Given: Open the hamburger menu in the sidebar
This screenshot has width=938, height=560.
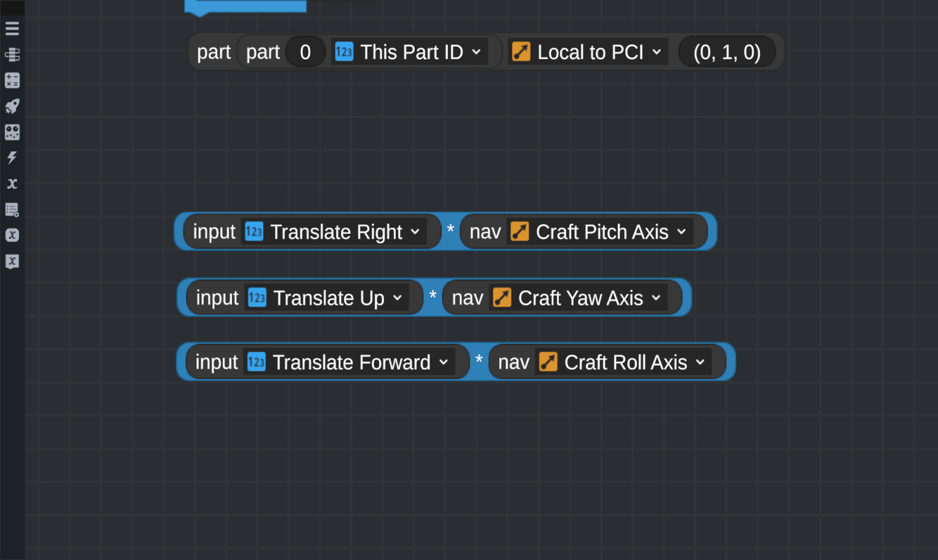Looking at the screenshot, I should pyautogui.click(x=12, y=28).
